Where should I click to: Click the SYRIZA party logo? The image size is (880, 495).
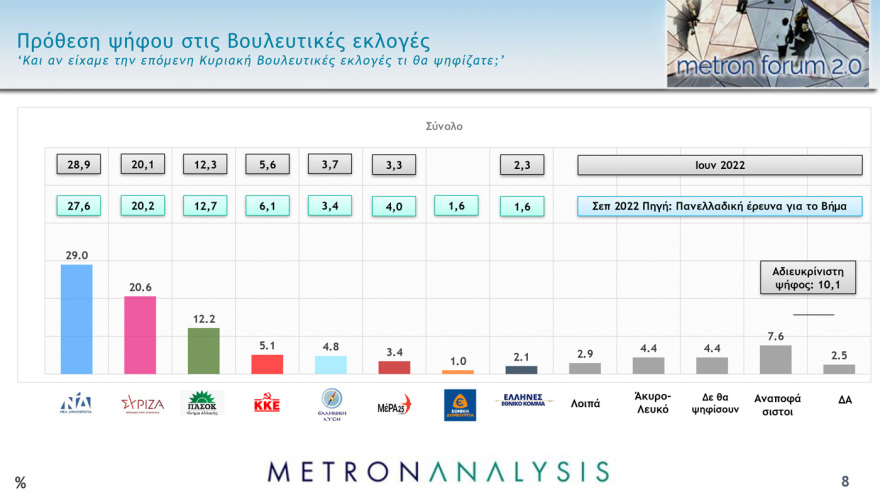pyautogui.click(x=143, y=405)
